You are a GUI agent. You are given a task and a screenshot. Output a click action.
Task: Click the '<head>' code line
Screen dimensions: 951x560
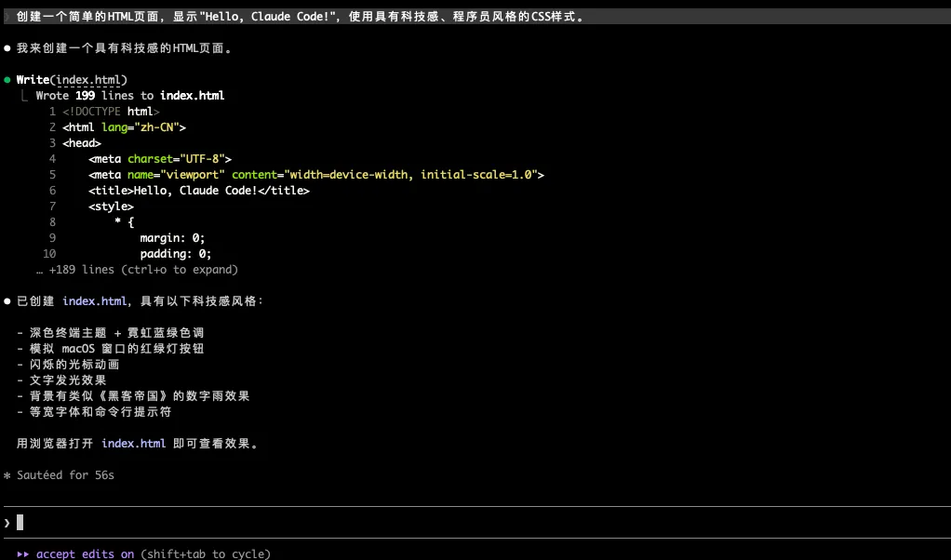pos(82,143)
